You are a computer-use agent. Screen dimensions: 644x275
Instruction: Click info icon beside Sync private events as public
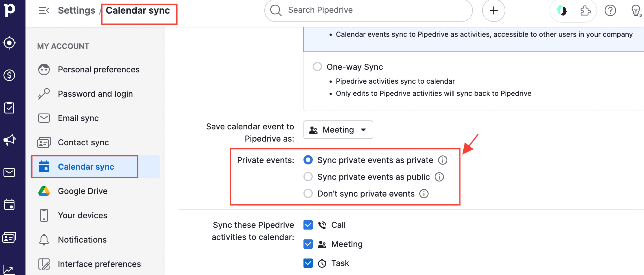tap(439, 177)
